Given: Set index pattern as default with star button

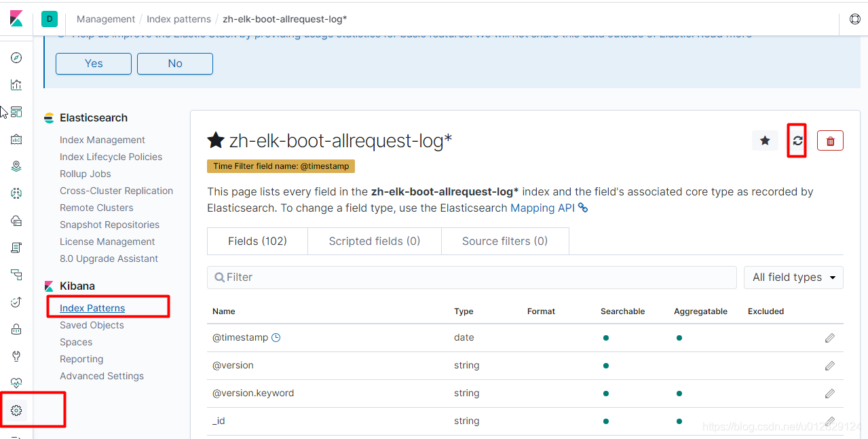Looking at the screenshot, I should pyautogui.click(x=765, y=140).
